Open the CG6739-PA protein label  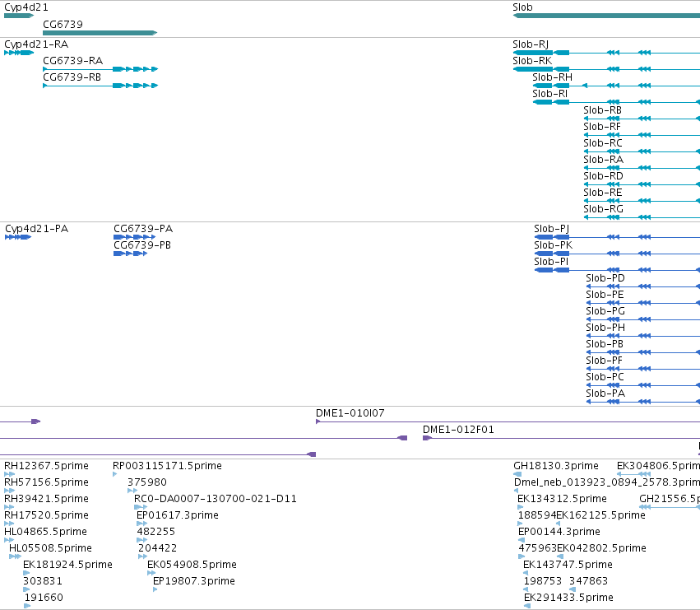click(x=143, y=229)
